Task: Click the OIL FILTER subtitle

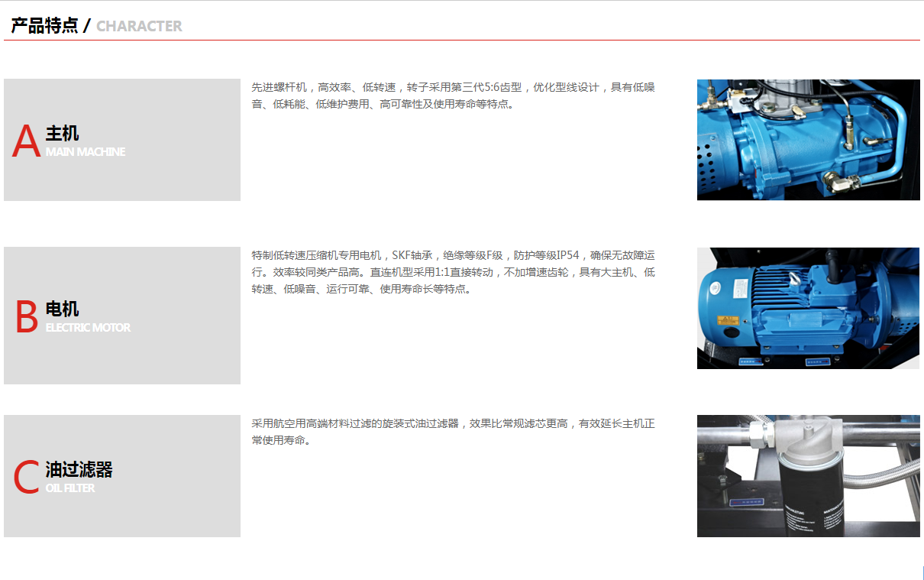Action: pos(70,488)
